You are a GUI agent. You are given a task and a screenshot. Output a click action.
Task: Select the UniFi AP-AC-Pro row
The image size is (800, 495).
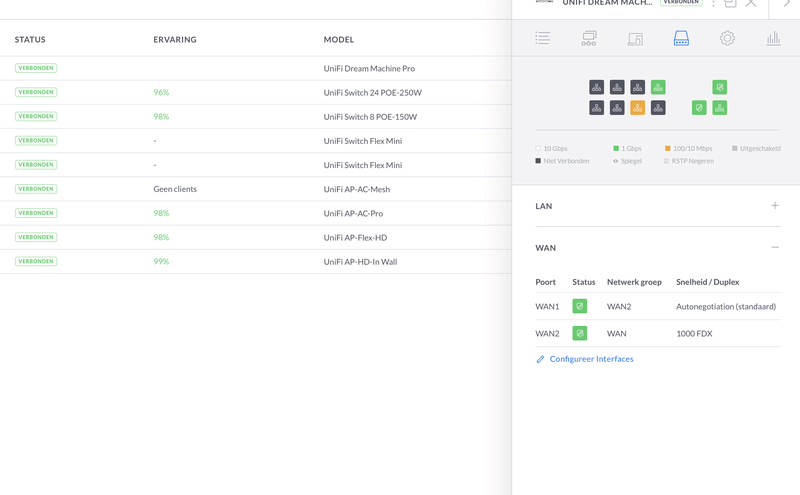pos(256,213)
